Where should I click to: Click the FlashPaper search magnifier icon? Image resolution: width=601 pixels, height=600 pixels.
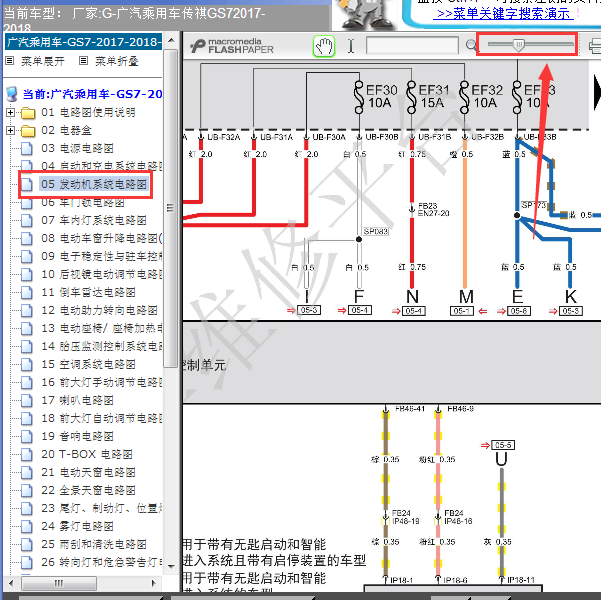(471, 45)
